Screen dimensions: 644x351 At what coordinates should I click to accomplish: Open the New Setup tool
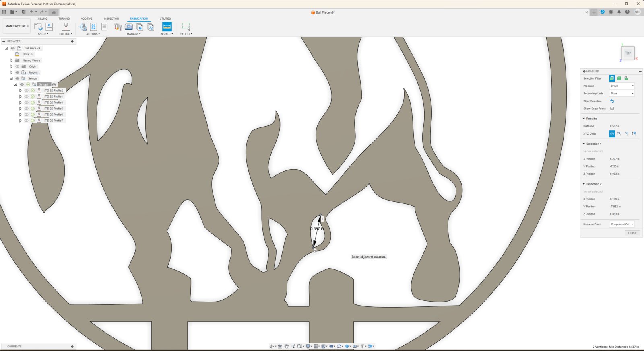click(x=38, y=27)
